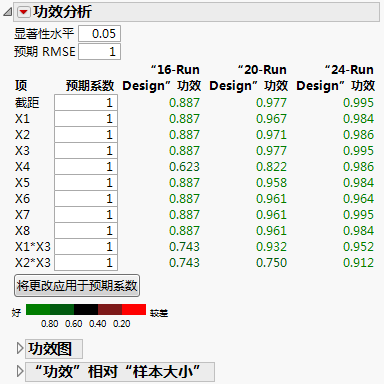Click the “24-Run Design” 功效 column header
Screen dimensions: 384x384
[336, 78]
